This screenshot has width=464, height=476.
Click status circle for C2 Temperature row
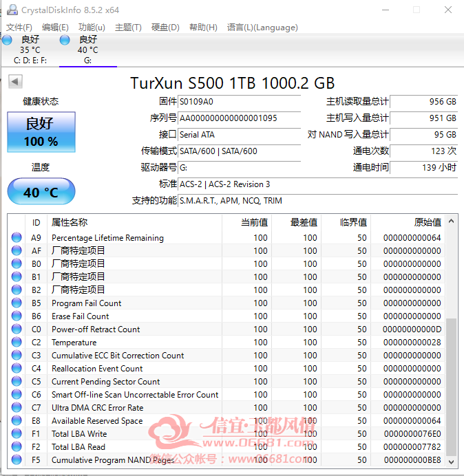[17, 342]
